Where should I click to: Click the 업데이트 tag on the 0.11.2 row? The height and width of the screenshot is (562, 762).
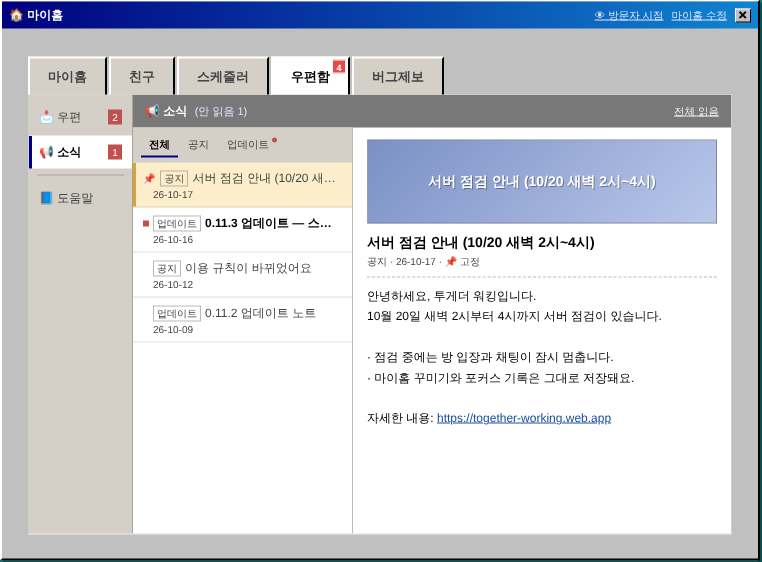(x=177, y=314)
